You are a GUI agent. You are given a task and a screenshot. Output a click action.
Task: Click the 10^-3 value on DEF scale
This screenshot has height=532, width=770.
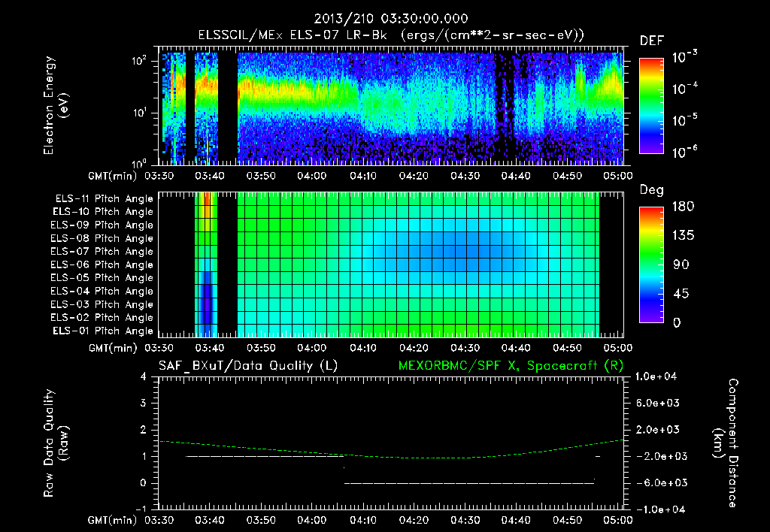click(684, 57)
